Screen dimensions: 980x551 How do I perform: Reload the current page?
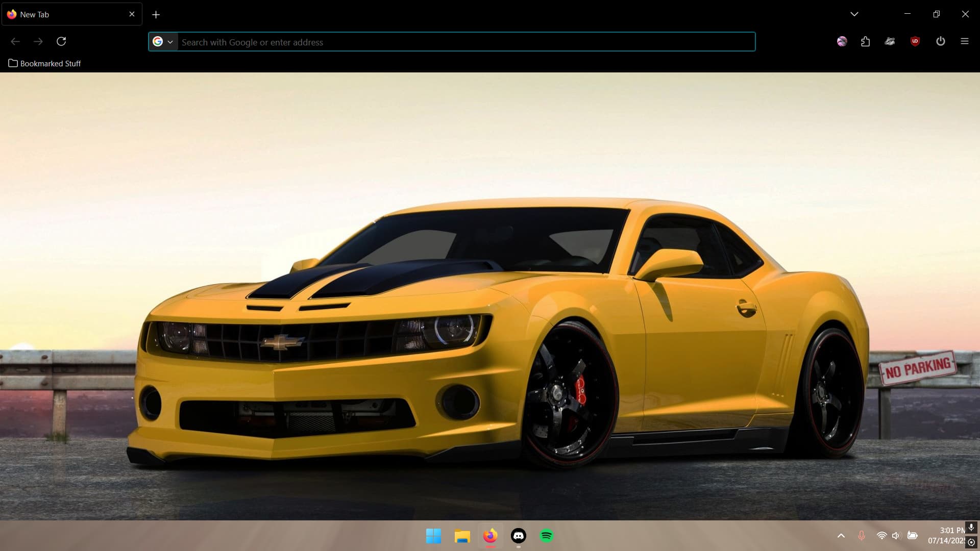(61, 41)
